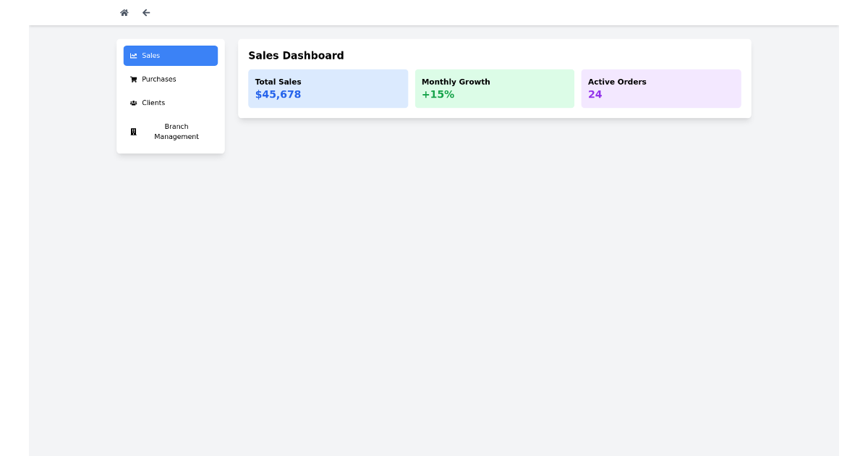Click the Total Sales summary card
The image size is (868, 456).
click(x=328, y=88)
